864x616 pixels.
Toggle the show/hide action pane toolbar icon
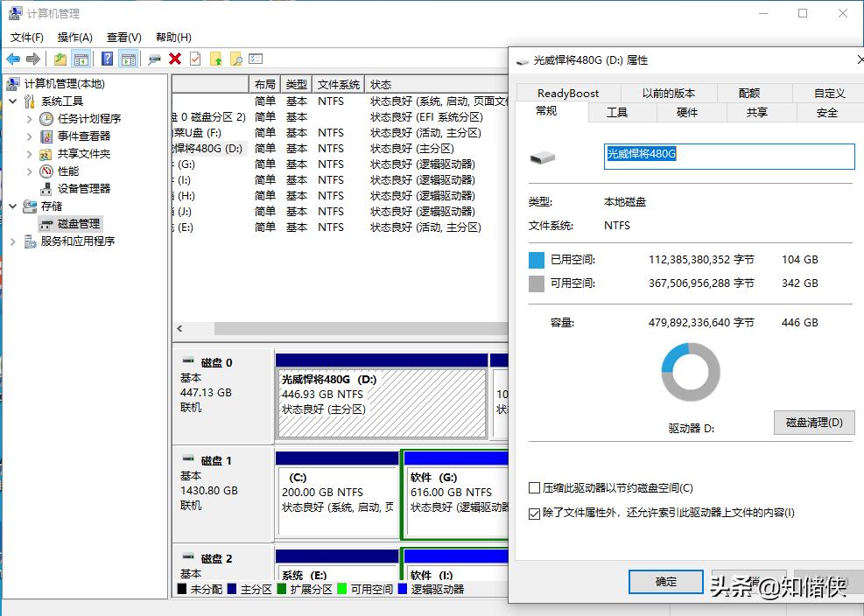[128, 59]
